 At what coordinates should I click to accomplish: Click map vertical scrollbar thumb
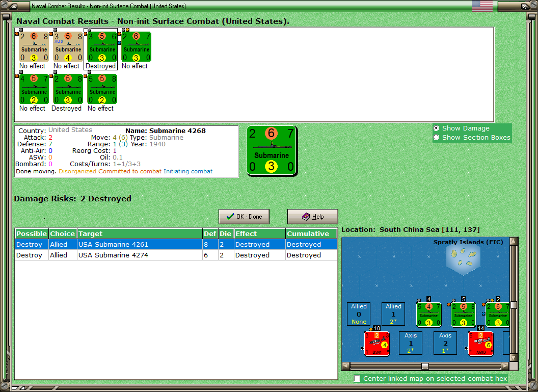514,305
